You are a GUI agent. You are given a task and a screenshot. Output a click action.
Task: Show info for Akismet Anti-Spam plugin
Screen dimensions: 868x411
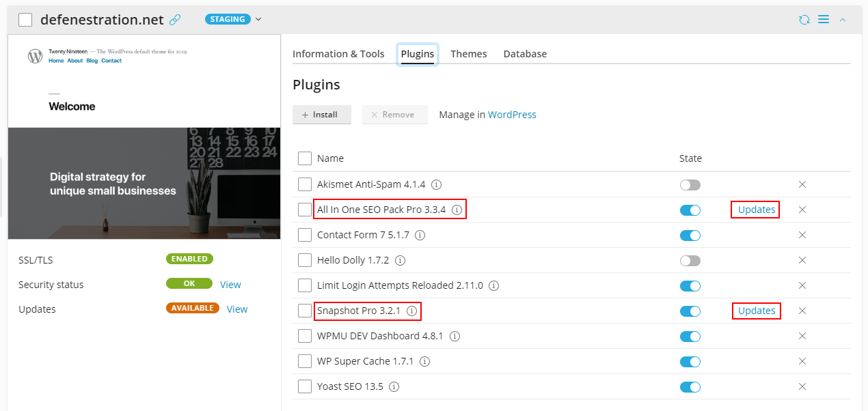coord(436,184)
